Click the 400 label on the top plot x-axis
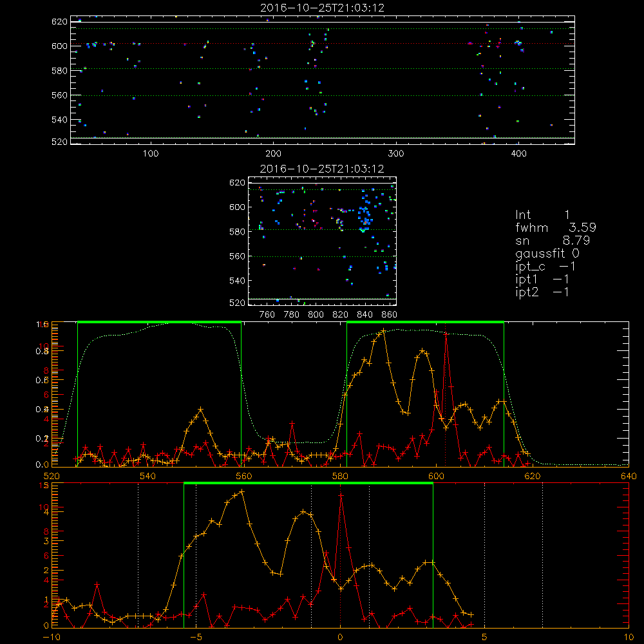Viewport: 644px width, 644px height. (518, 154)
